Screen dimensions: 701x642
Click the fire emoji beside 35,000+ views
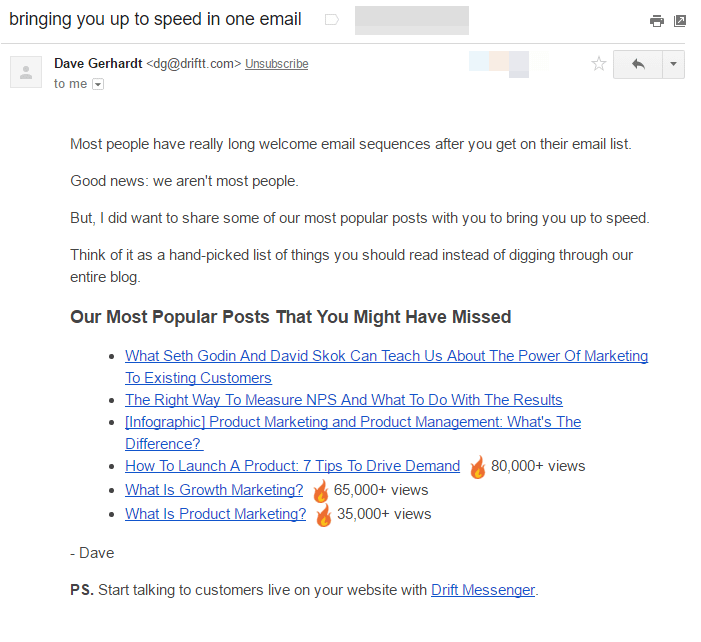[323, 515]
